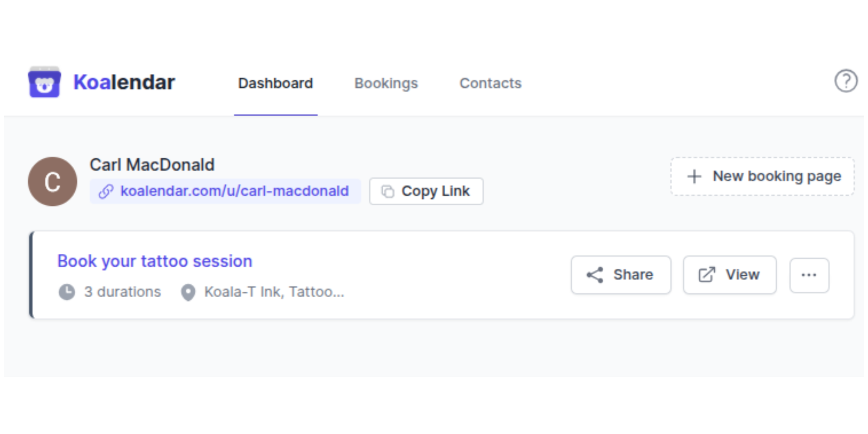The width and height of the screenshot is (868, 434).
Task: Click the Copy Link button
Action: 426,191
